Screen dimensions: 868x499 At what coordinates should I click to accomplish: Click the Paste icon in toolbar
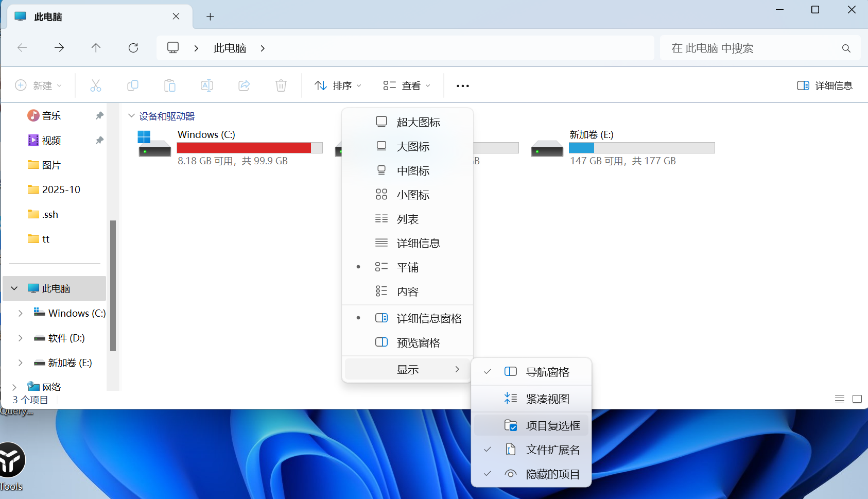coord(170,85)
